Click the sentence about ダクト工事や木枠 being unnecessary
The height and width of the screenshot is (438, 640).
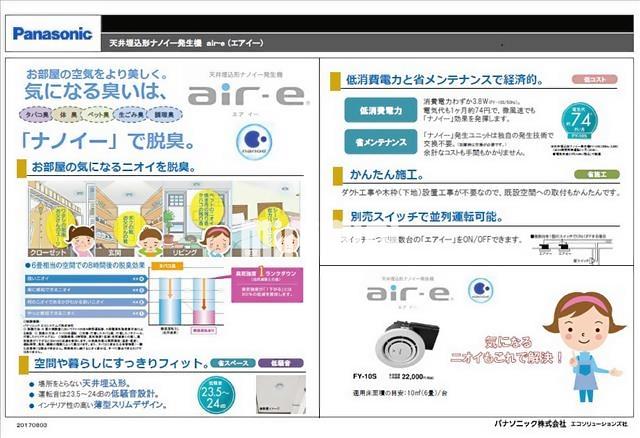tap(481, 192)
